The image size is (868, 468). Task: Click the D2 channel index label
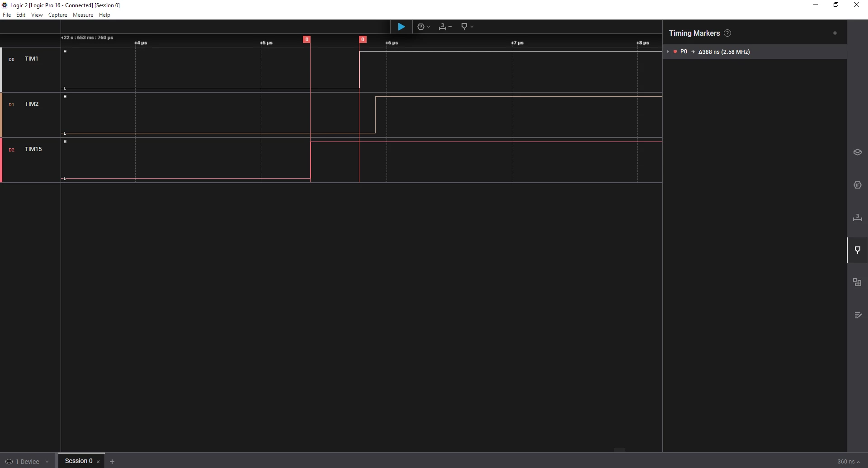point(11,150)
